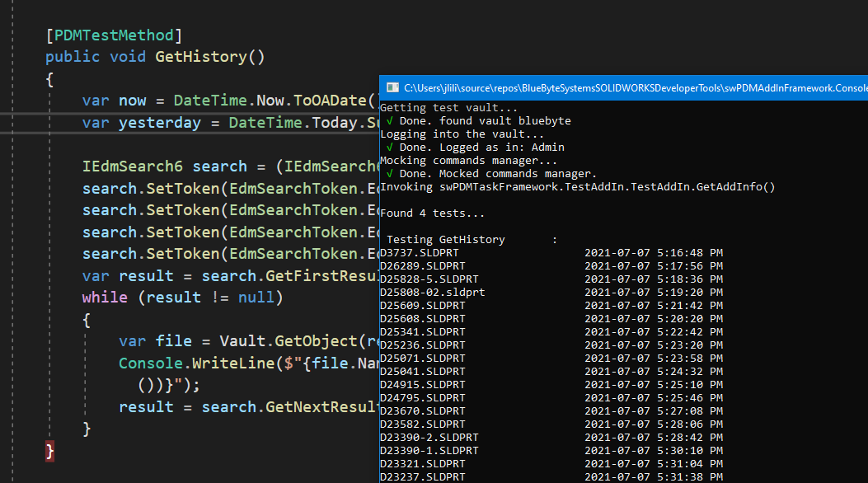Click timestamp 5:27:08 PM in console
Screen dimensions: 868x483
[x=690, y=411]
